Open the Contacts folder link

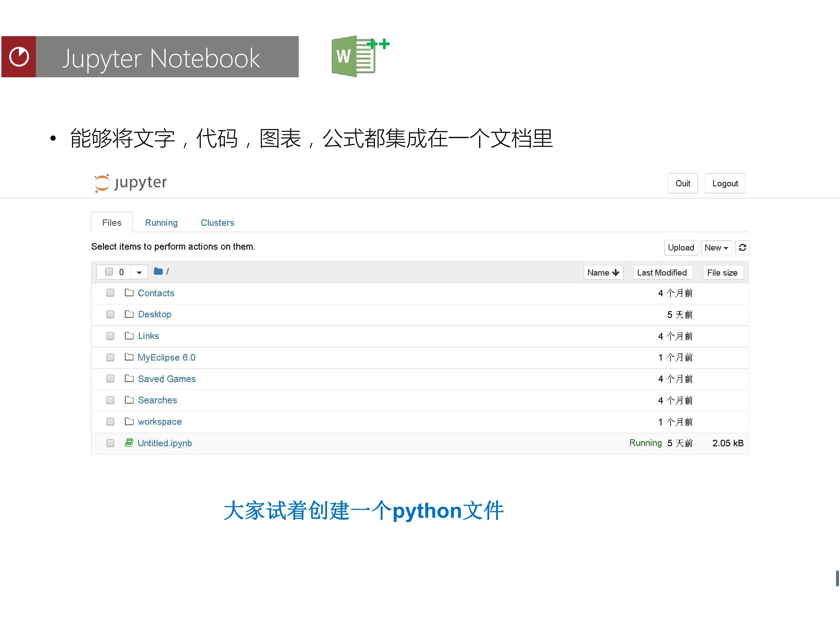[x=156, y=293]
